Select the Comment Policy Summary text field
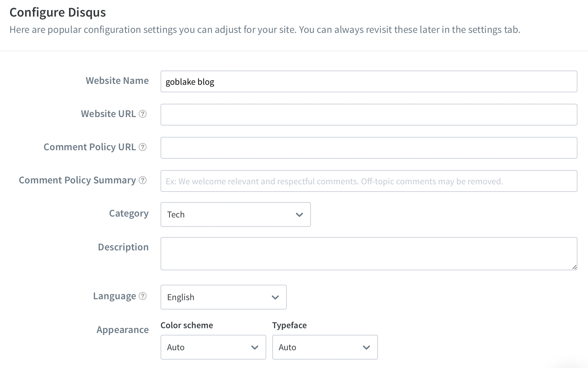 369,181
